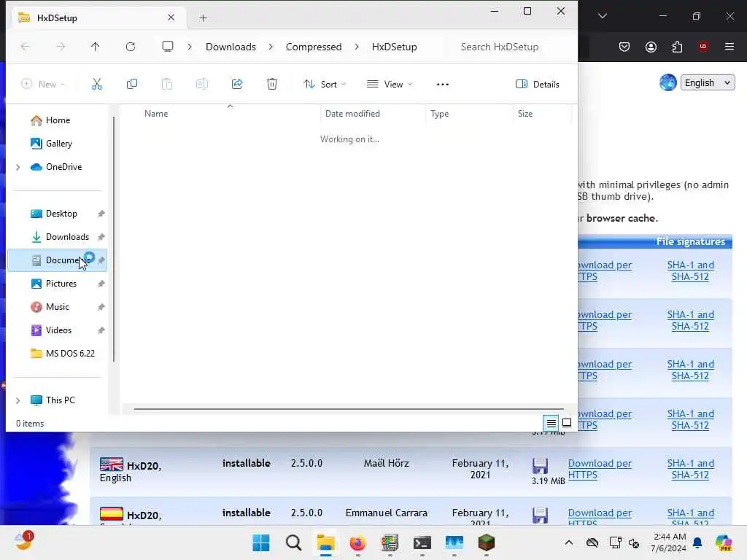
Task: Open Home in navigation pane
Action: (57, 120)
